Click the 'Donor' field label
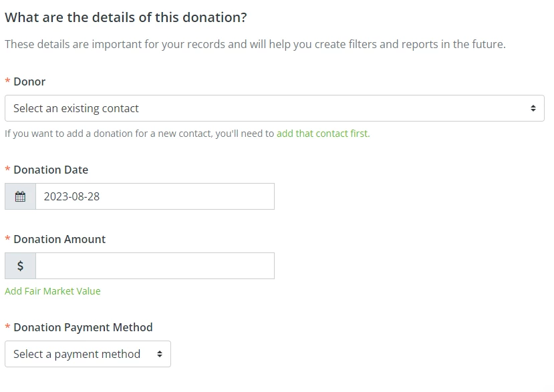 pyautogui.click(x=29, y=81)
